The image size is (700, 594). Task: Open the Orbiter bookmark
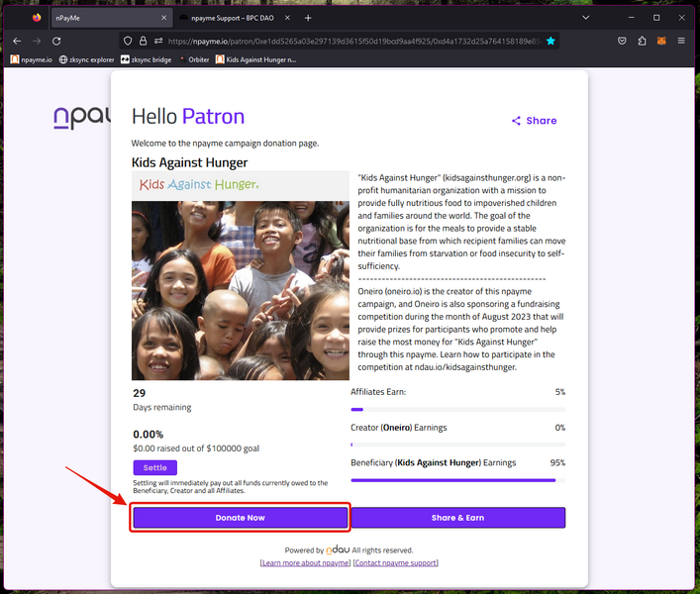point(194,59)
